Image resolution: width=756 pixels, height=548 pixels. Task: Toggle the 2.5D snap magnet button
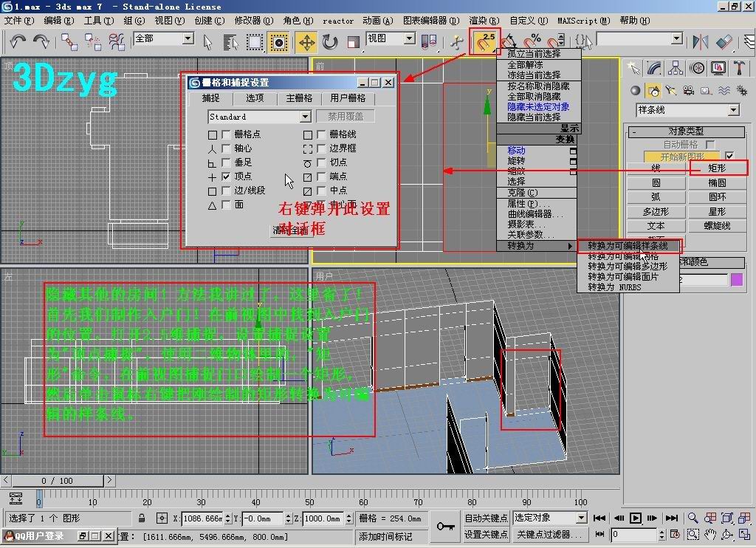coord(486,41)
